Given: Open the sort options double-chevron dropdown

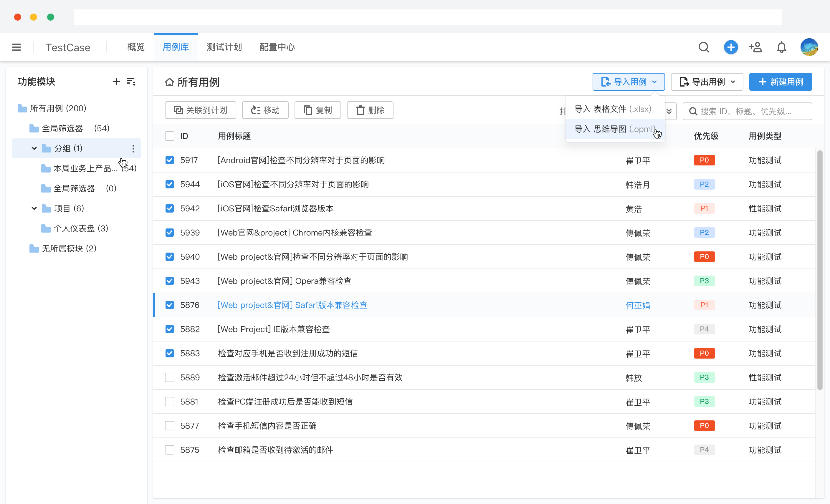Looking at the screenshot, I should (x=669, y=111).
